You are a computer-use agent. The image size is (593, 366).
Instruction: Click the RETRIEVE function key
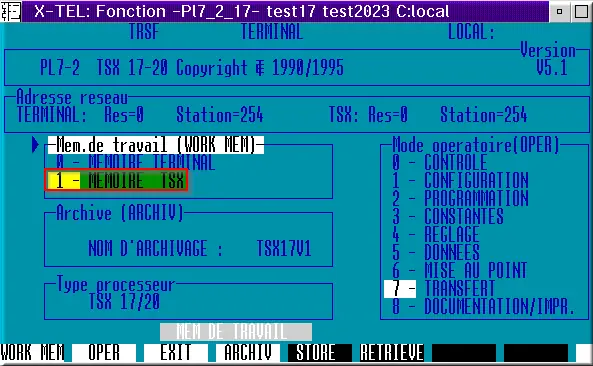[391, 353]
